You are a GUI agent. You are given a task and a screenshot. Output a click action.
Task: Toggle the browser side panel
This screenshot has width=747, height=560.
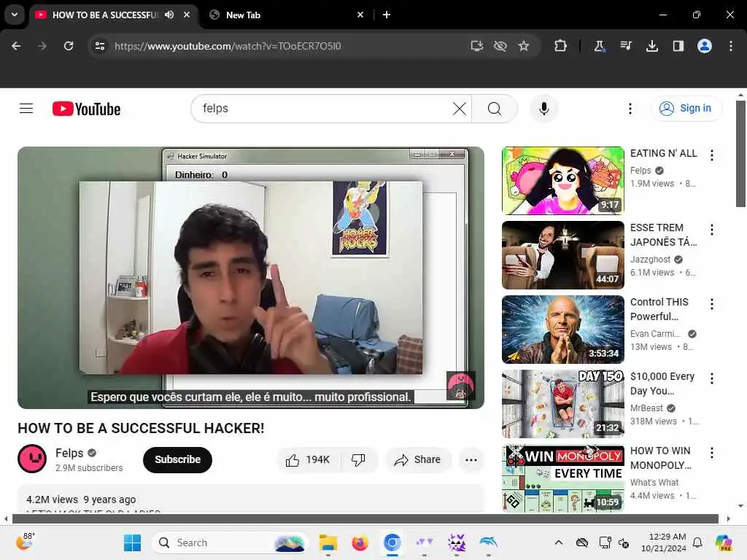click(678, 46)
